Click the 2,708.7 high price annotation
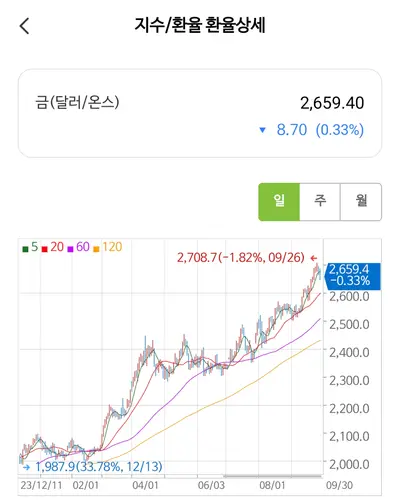This screenshot has height=504, width=400. [241, 258]
